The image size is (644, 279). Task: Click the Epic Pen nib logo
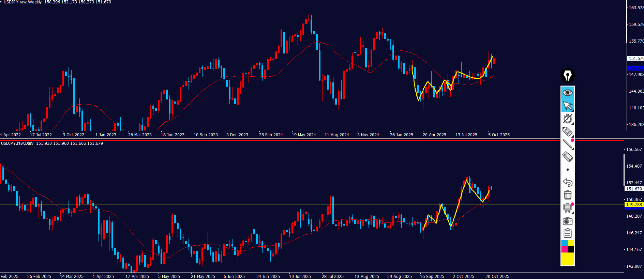pyautogui.click(x=568, y=76)
